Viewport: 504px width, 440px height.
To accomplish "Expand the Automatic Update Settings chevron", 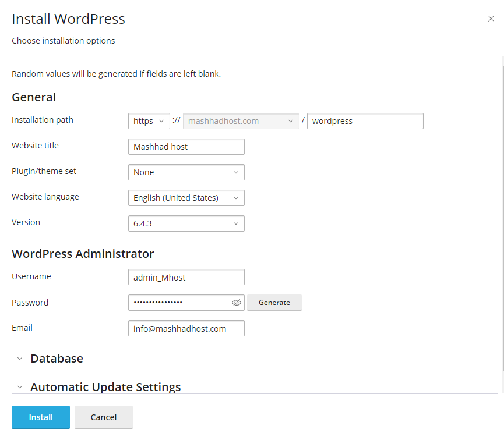I will [x=19, y=387].
